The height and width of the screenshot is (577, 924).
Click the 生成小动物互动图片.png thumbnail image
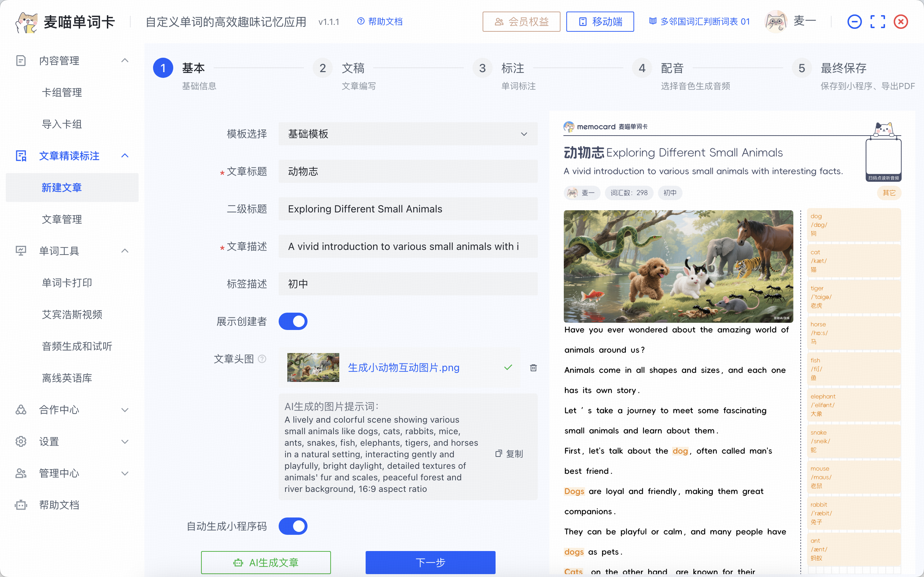(x=313, y=367)
